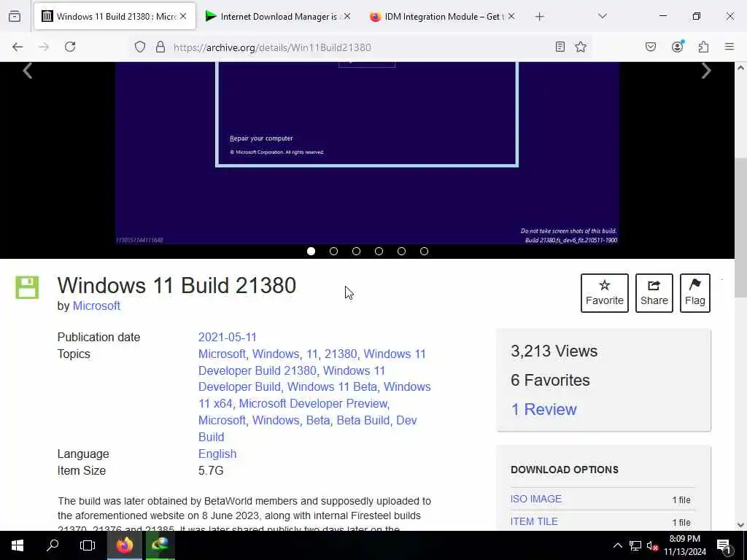Open Firefox application hamburger menu
747x560 pixels.
pos(729,47)
